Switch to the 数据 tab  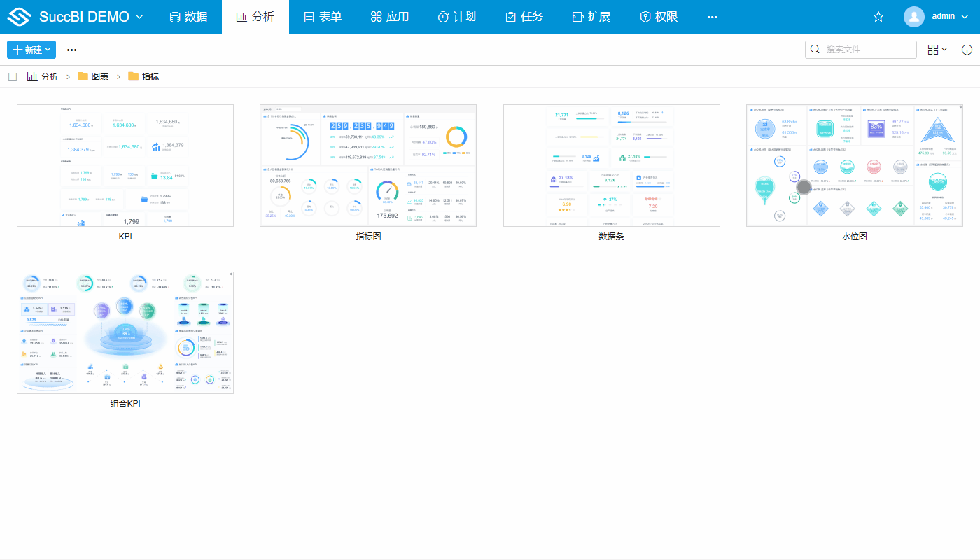click(x=188, y=17)
